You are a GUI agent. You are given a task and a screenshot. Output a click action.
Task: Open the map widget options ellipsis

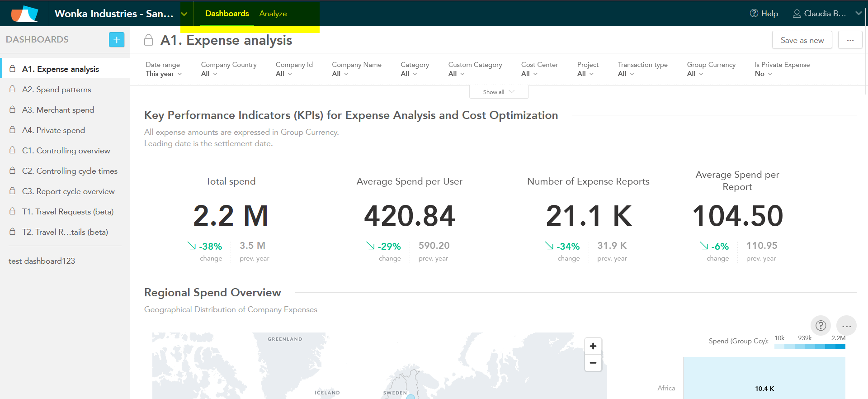(846, 325)
